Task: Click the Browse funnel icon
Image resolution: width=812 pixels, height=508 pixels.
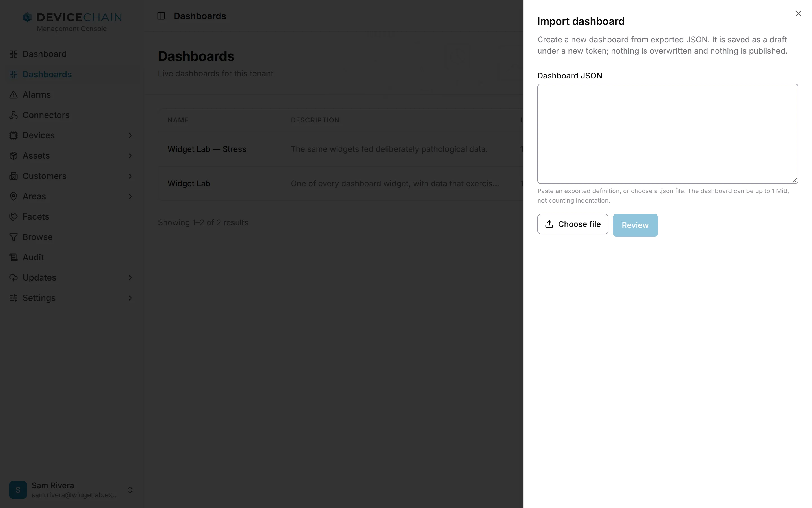Action: point(14,237)
